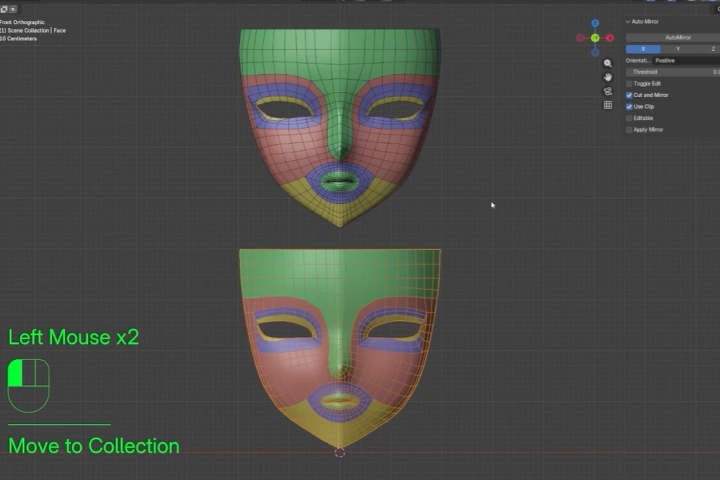Click the Scene Collection | Face text
This screenshot has width=720, height=480.
(x=37, y=30)
